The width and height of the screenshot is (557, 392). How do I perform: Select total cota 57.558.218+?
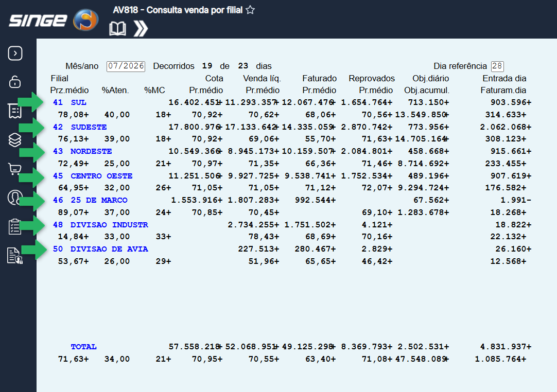[196, 347]
